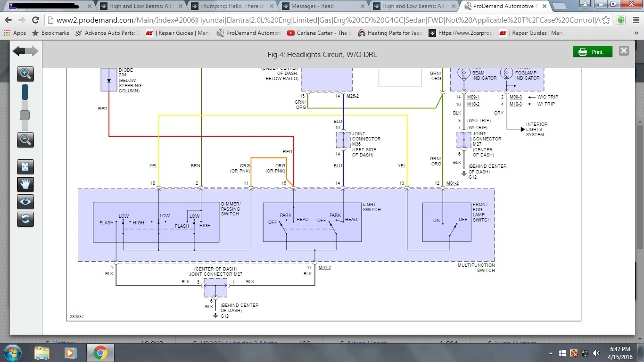Reload the ProDemand page
The width and height of the screenshot is (644, 362).
[35, 20]
